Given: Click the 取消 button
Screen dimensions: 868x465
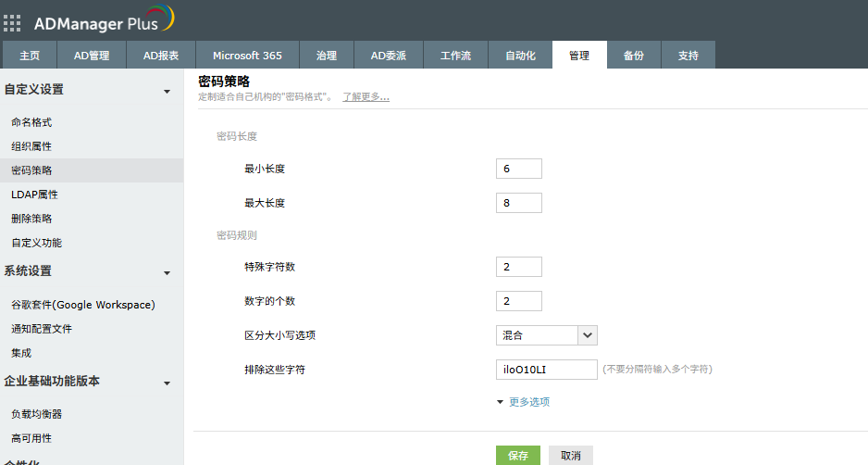Looking at the screenshot, I should point(571,456).
